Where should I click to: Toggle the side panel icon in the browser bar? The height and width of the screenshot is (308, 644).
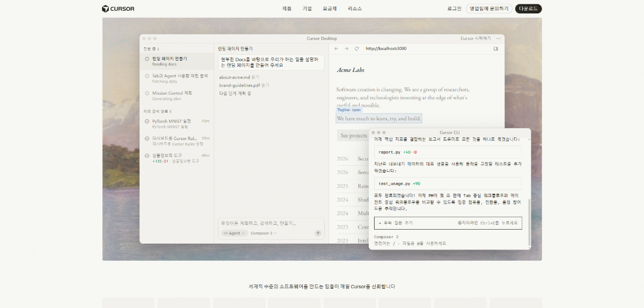tap(496, 48)
